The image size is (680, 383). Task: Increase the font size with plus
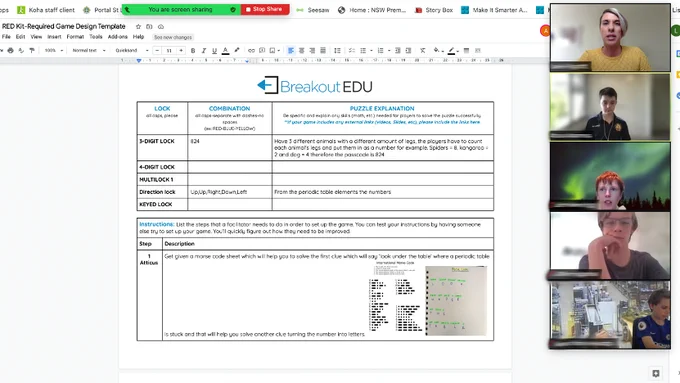pos(181,51)
